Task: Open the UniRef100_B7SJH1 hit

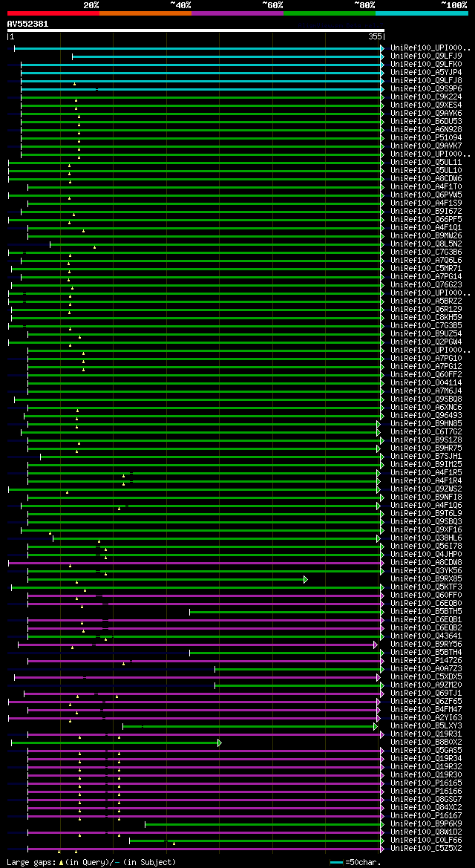Action: [426, 456]
